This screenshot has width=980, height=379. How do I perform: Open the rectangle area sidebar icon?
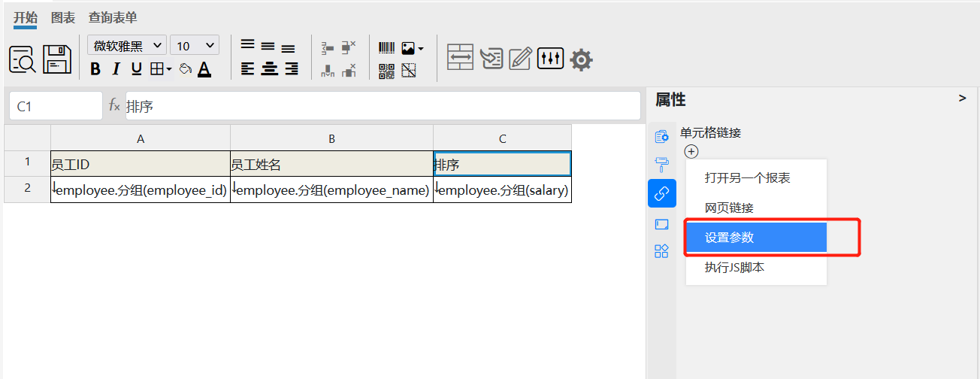click(661, 224)
